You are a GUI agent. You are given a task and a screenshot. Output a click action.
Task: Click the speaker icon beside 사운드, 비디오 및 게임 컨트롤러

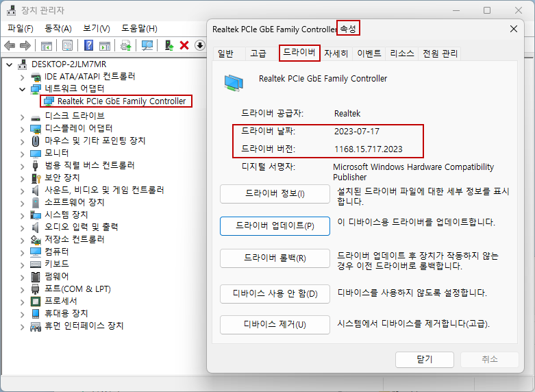click(x=35, y=191)
